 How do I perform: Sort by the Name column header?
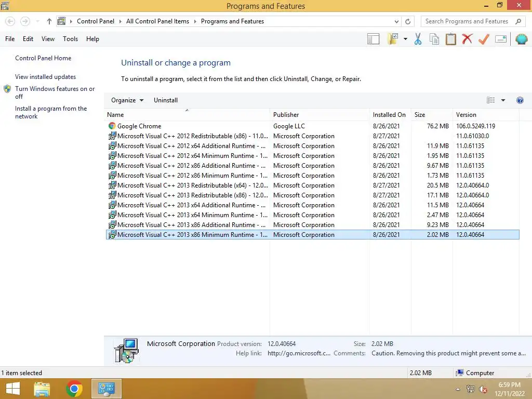click(x=187, y=115)
